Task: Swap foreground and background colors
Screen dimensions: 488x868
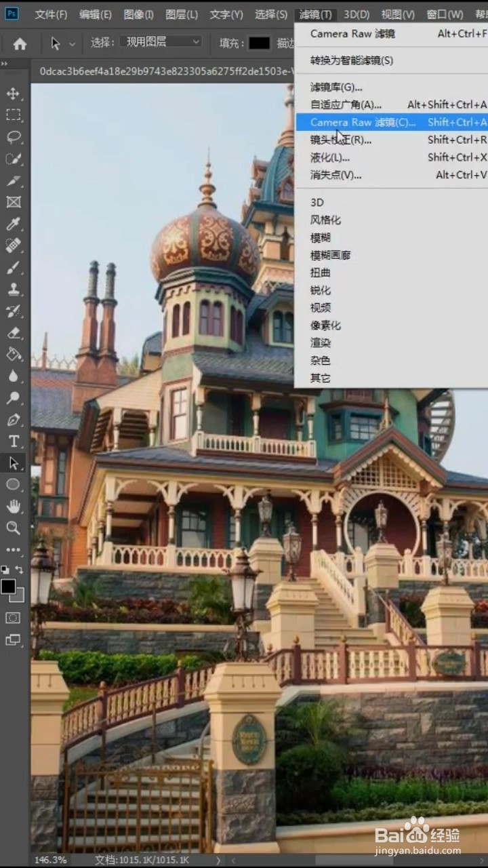Action: click(20, 570)
